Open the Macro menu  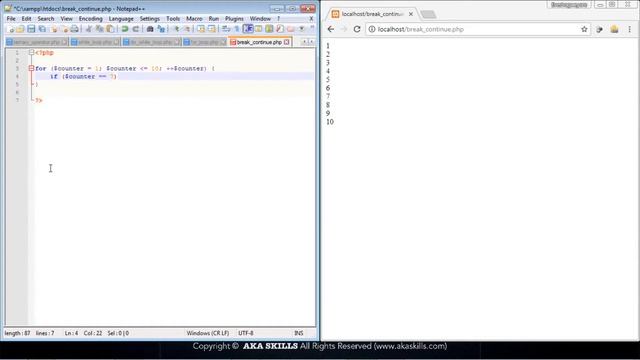point(194,19)
